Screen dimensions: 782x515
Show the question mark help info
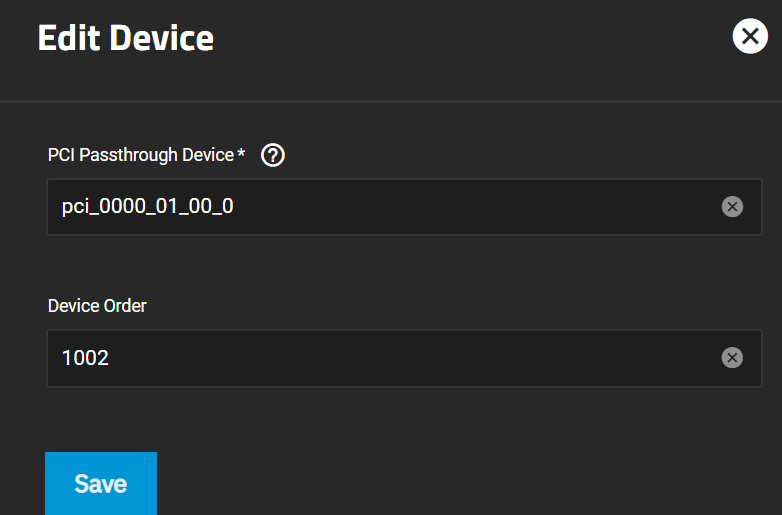(x=273, y=155)
